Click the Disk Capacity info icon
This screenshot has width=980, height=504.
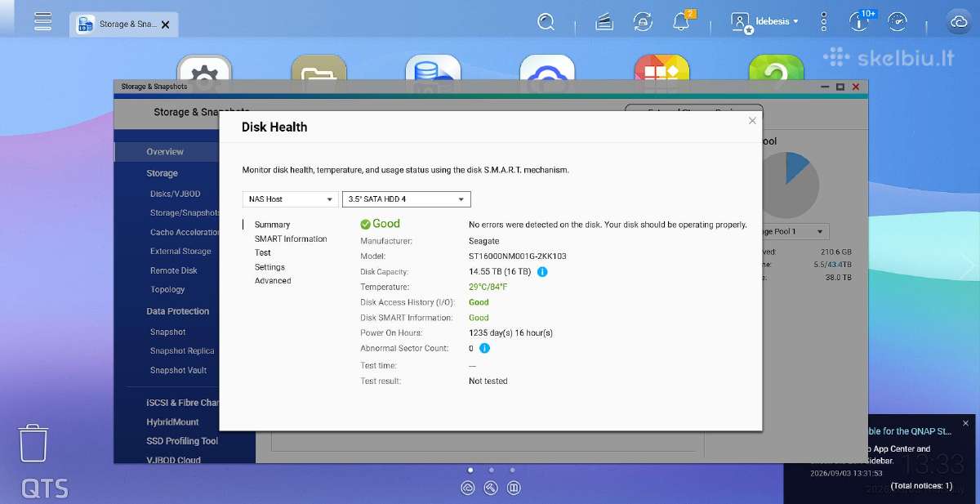pos(542,271)
